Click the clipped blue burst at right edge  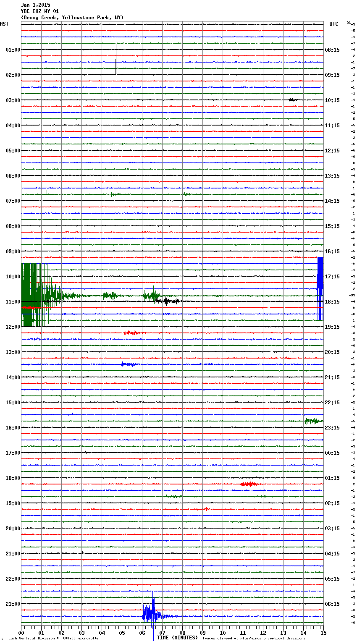(x=320, y=289)
